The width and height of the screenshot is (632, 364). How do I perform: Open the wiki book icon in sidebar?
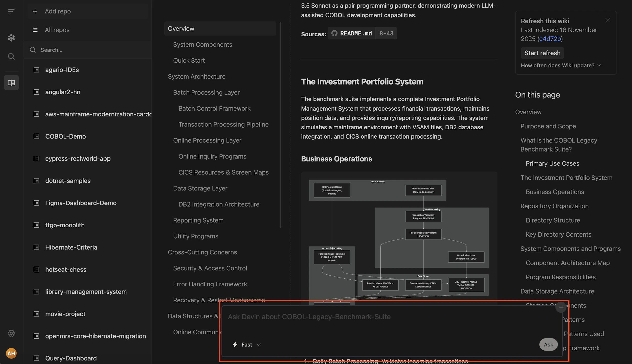(x=11, y=83)
